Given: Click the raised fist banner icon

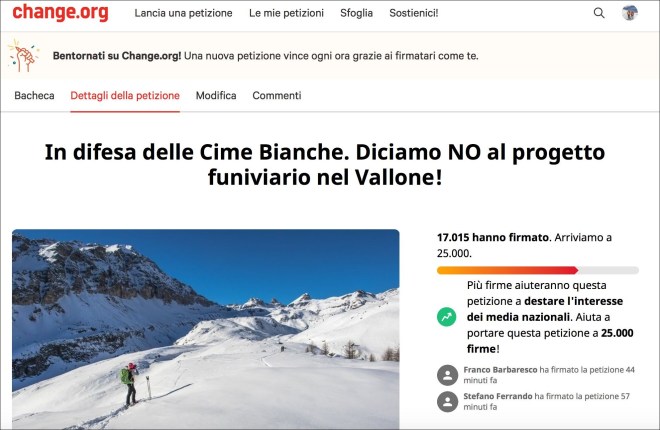Looking at the screenshot, I should 24,56.
